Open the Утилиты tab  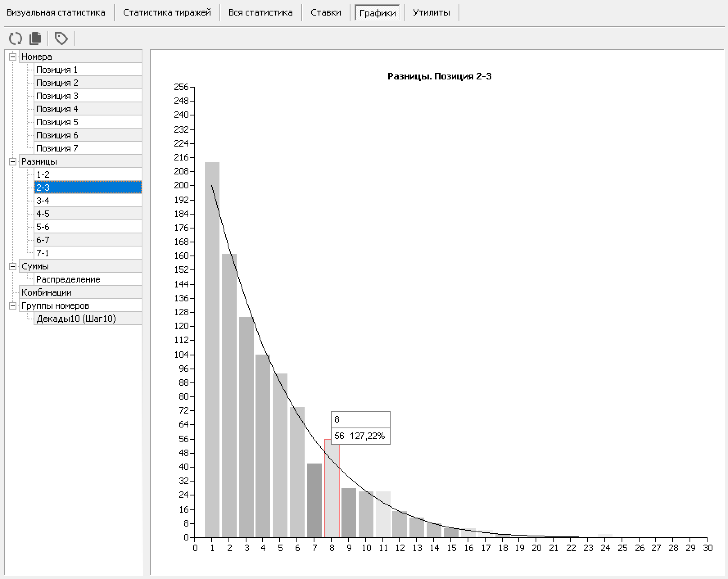tap(431, 13)
